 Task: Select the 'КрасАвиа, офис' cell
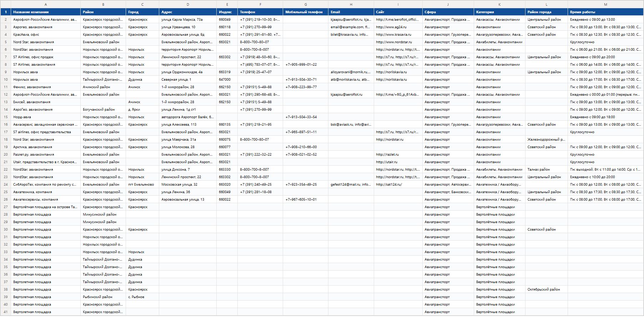(x=46, y=35)
